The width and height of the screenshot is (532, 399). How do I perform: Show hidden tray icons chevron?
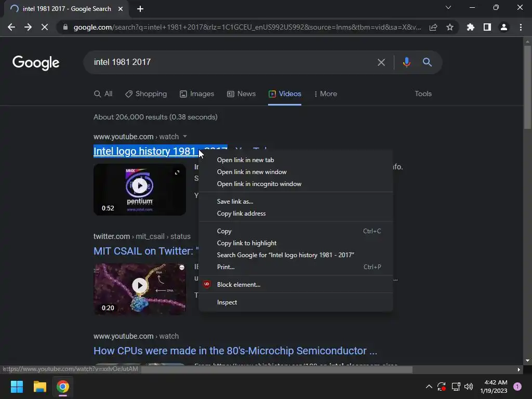pos(429,387)
